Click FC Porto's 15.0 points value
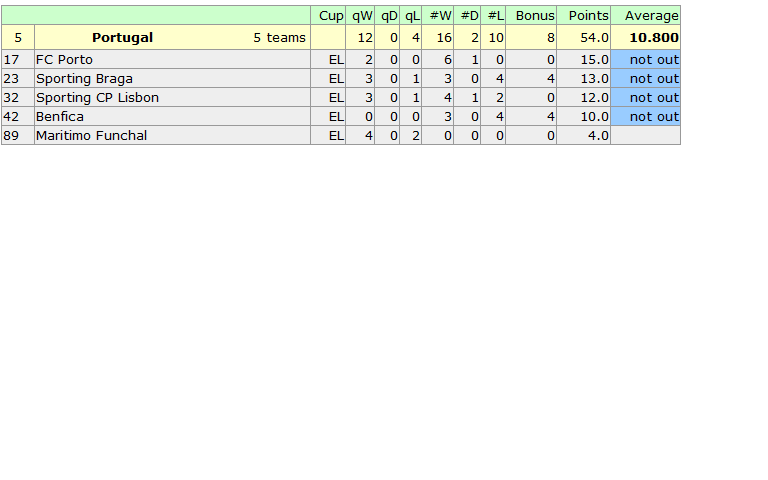This screenshot has width=768, height=480. click(x=594, y=59)
